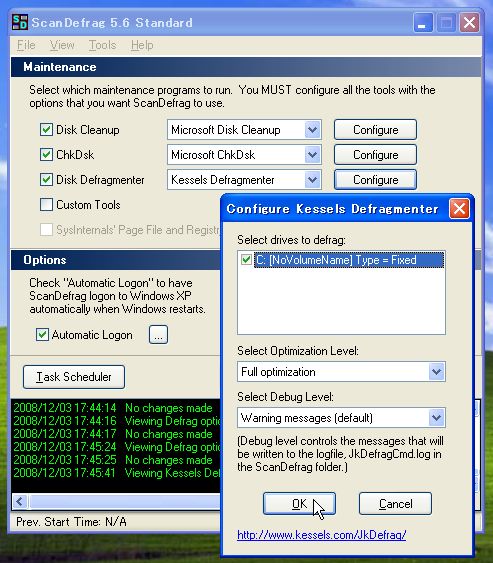Image resolution: width=493 pixels, height=563 pixels.
Task: Uncheck the Disk Cleanup checkbox
Action: point(46,130)
